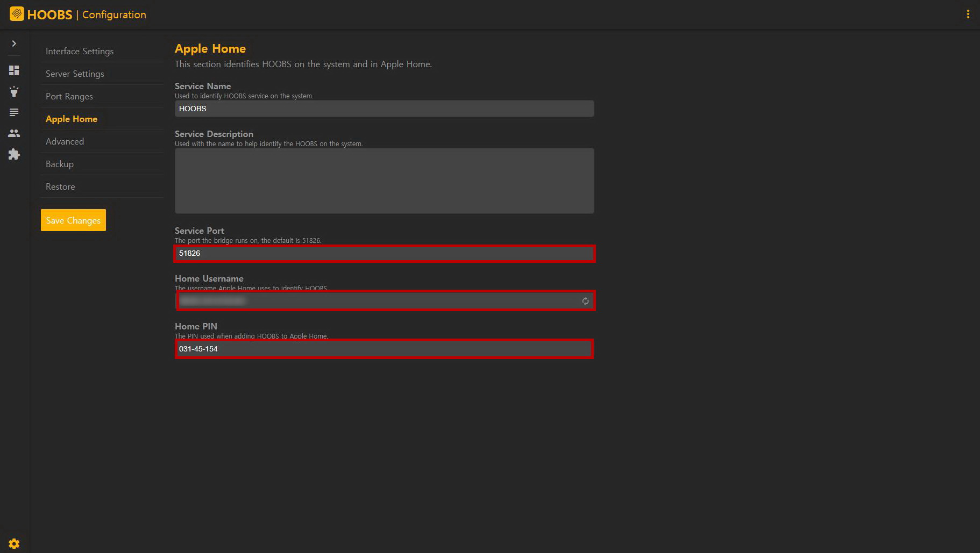
Task: Click the settings gear icon
Action: coord(14,544)
